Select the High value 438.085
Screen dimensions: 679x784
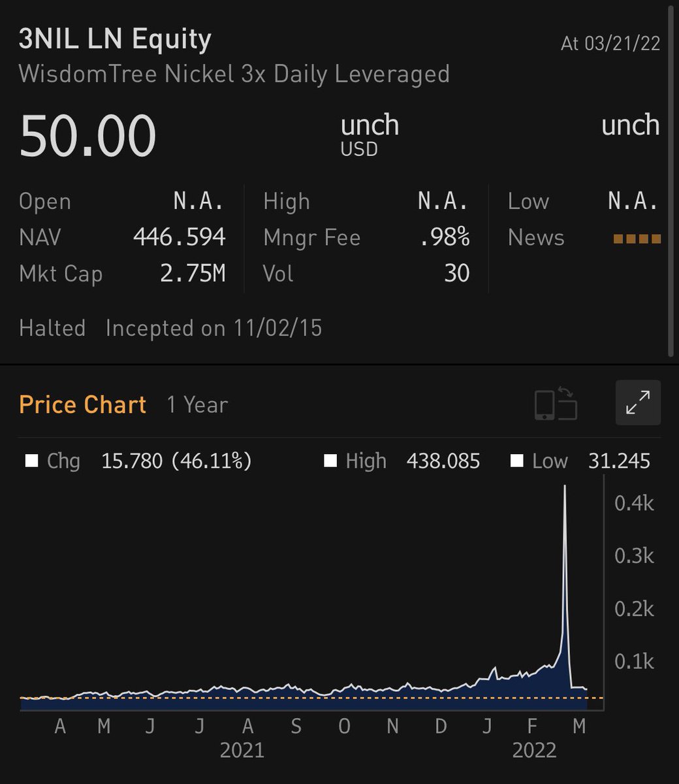(443, 461)
